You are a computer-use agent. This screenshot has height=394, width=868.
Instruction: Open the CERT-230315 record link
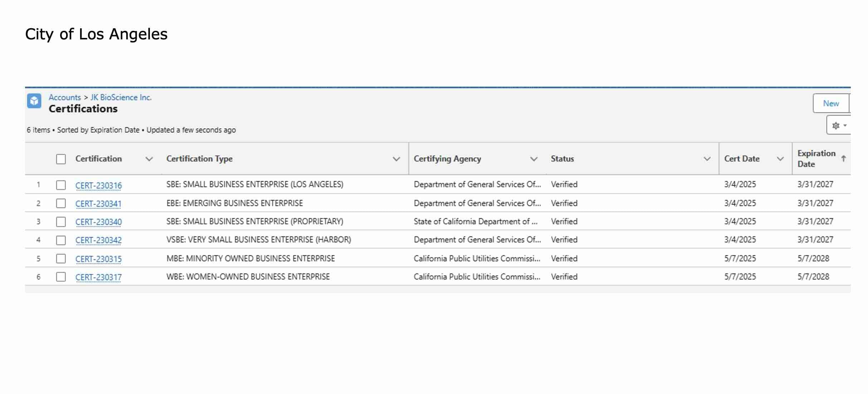click(98, 259)
